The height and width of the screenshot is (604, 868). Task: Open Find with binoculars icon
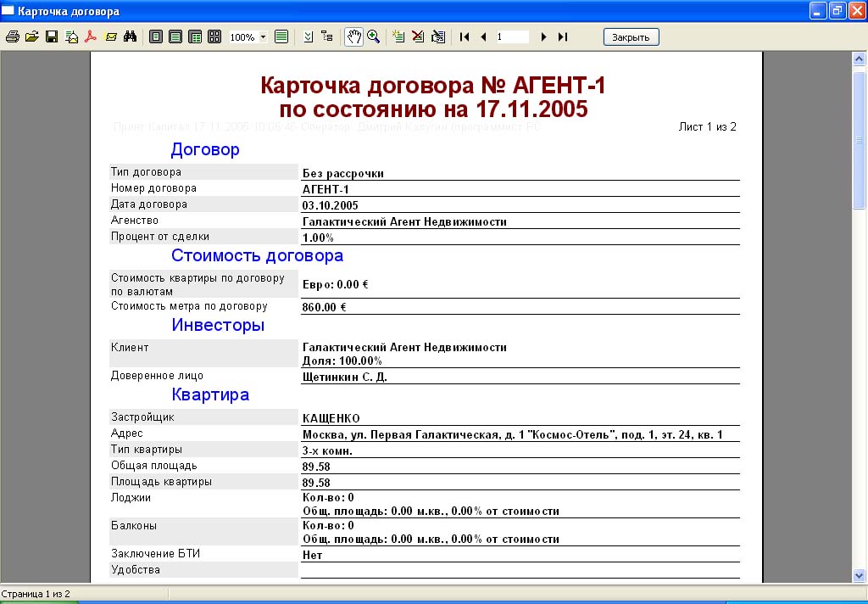click(130, 37)
